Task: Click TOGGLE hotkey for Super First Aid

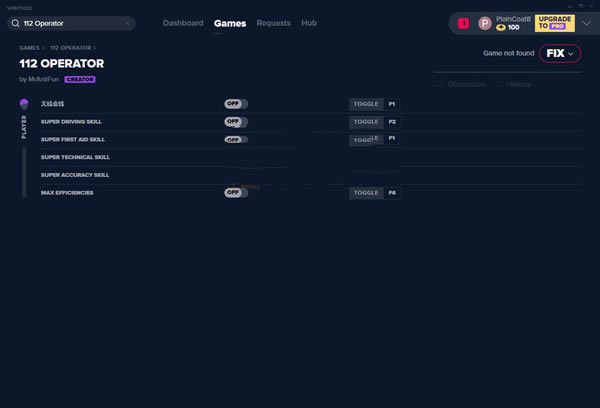Action: [366, 140]
